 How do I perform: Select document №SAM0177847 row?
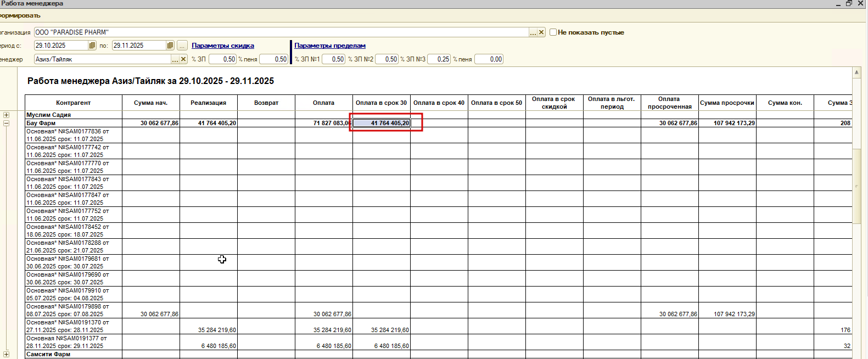coord(74,199)
